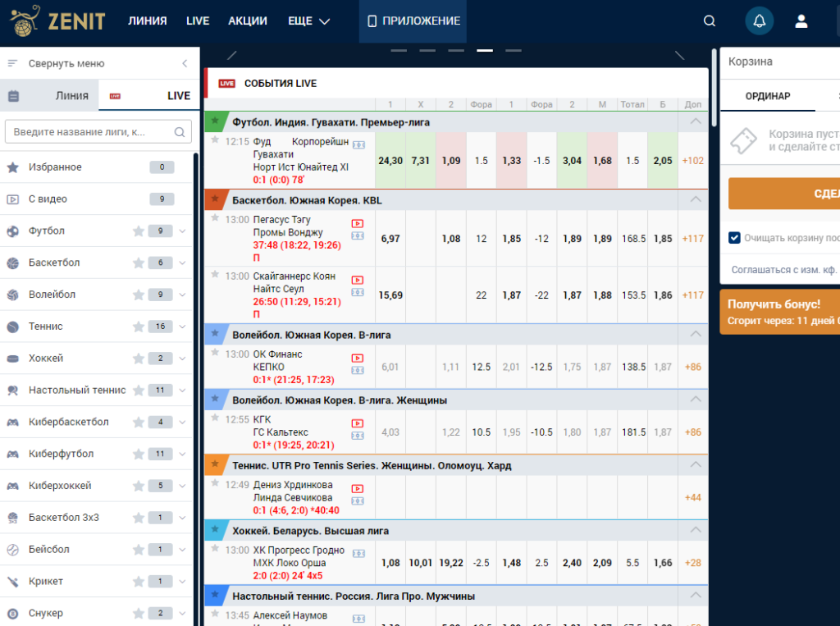840x626 pixels.
Task: Switch to LIVE tab in sidebar
Action: 149,95
